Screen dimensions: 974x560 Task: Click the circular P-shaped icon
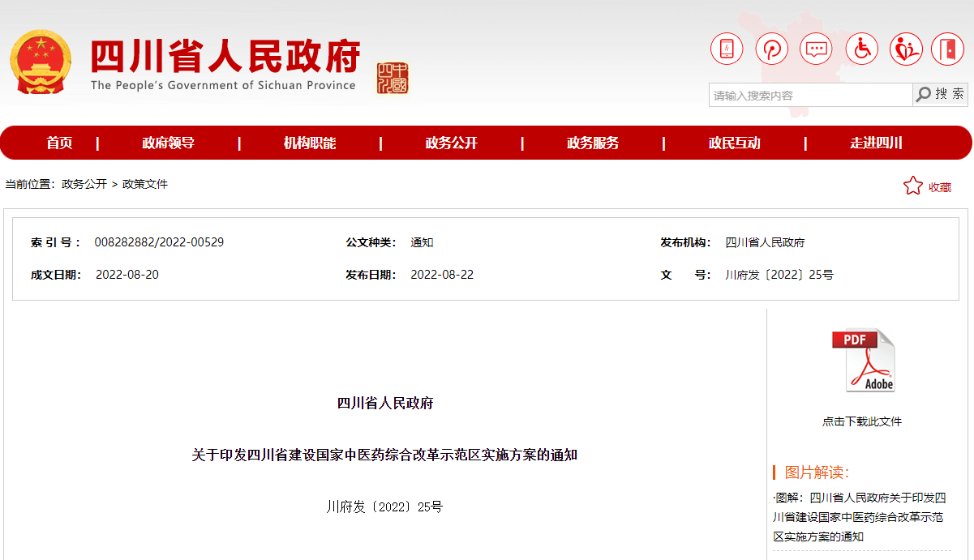772,49
